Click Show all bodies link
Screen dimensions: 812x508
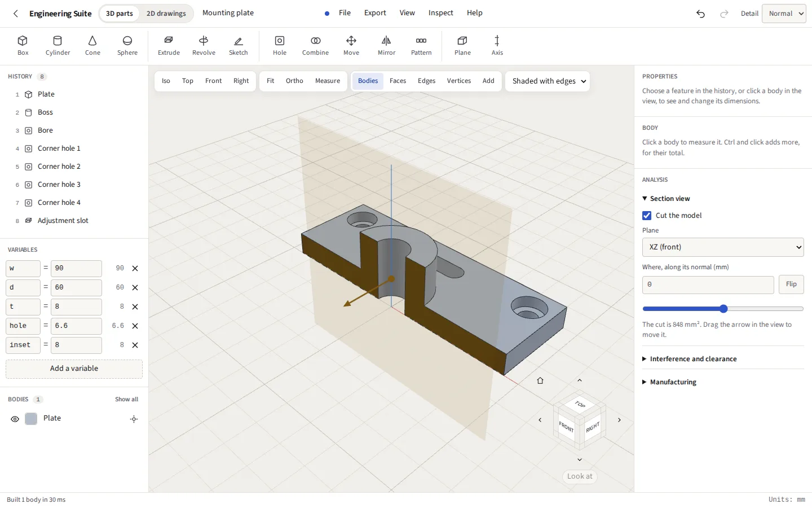pyautogui.click(x=126, y=400)
